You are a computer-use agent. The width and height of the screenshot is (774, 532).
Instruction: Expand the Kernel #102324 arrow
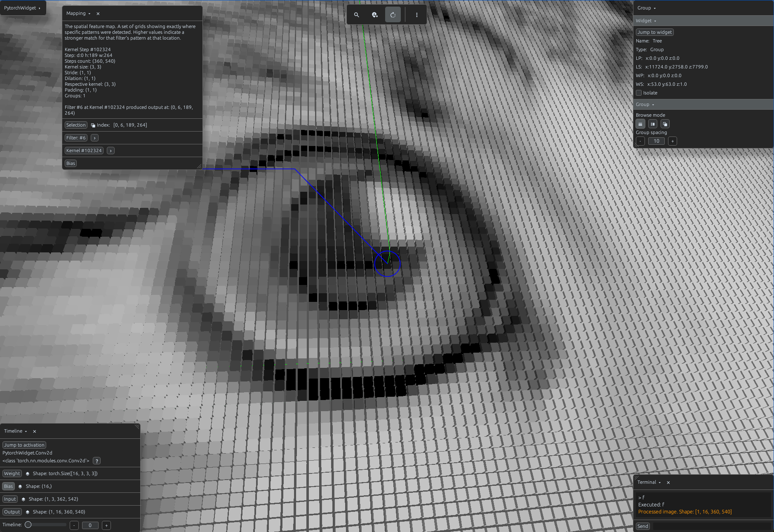pyautogui.click(x=111, y=151)
